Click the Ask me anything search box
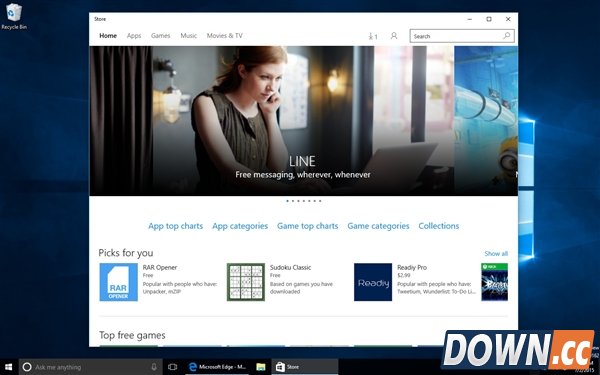Viewport: 600px width, 375px height. (90, 367)
